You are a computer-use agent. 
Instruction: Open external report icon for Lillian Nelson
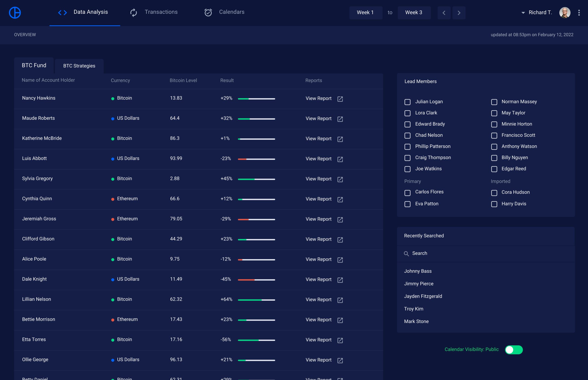[x=340, y=300]
